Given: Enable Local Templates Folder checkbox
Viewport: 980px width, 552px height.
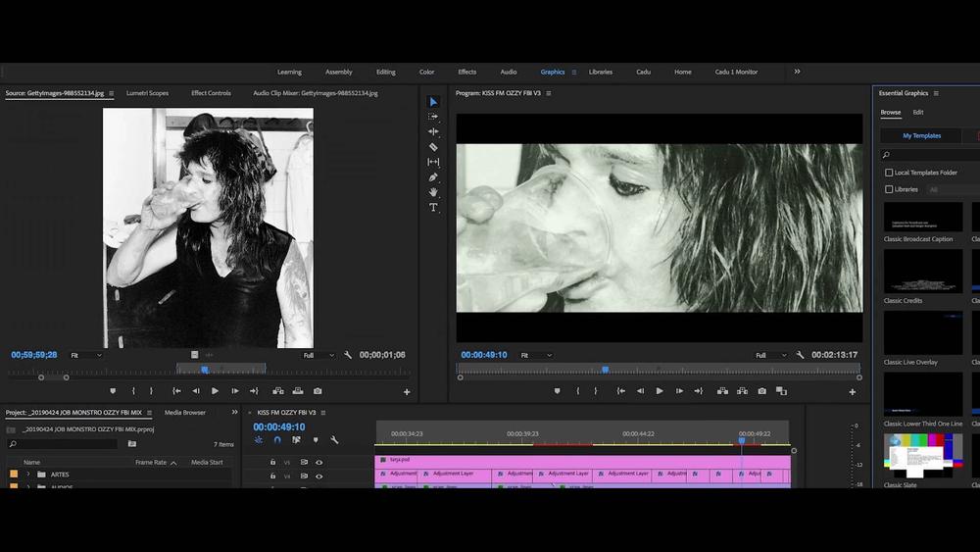Looking at the screenshot, I should click(889, 173).
